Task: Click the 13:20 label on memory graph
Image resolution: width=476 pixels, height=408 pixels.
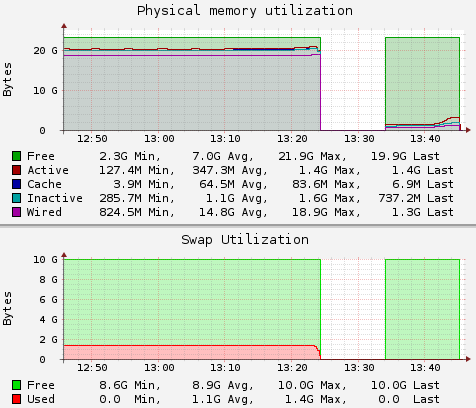Action: pos(292,139)
